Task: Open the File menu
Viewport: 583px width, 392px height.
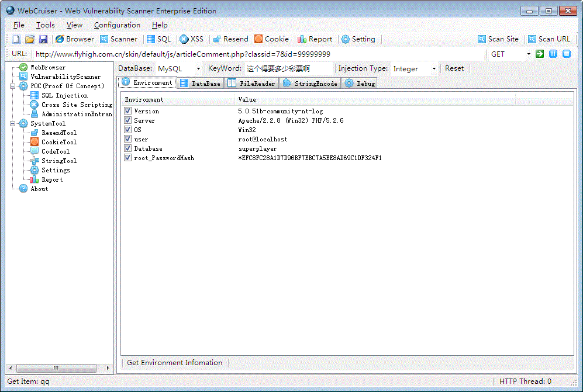Action: [19, 25]
